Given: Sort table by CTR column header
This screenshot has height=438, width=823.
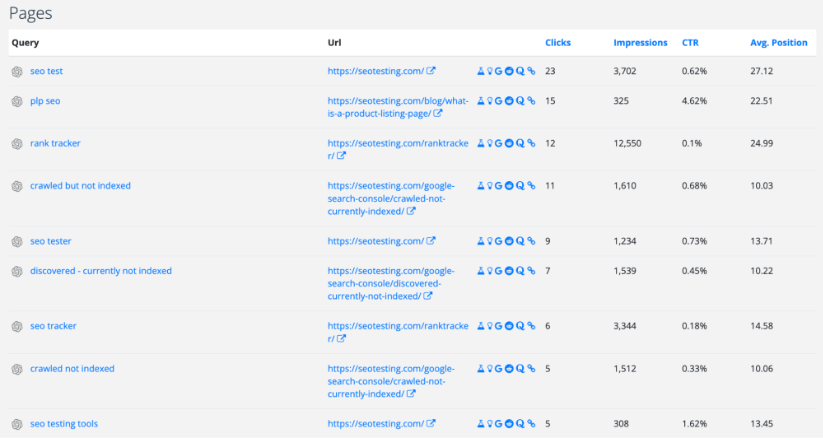Looking at the screenshot, I should point(690,43).
